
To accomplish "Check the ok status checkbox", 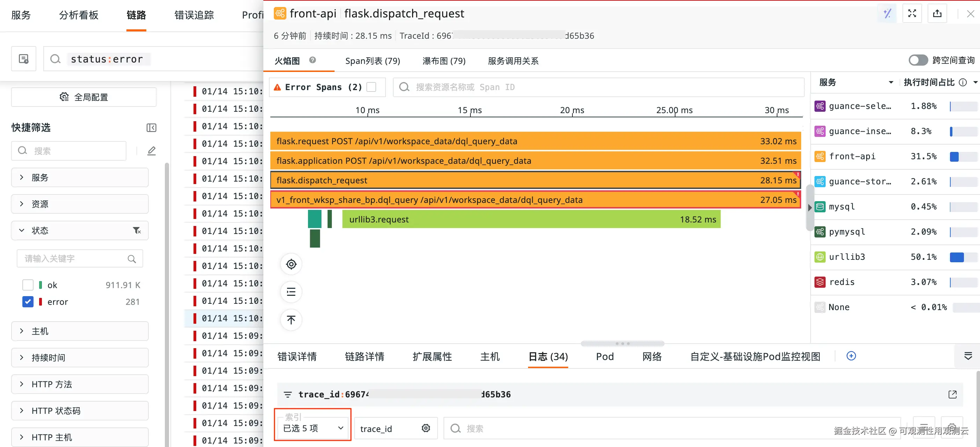I will [x=28, y=285].
